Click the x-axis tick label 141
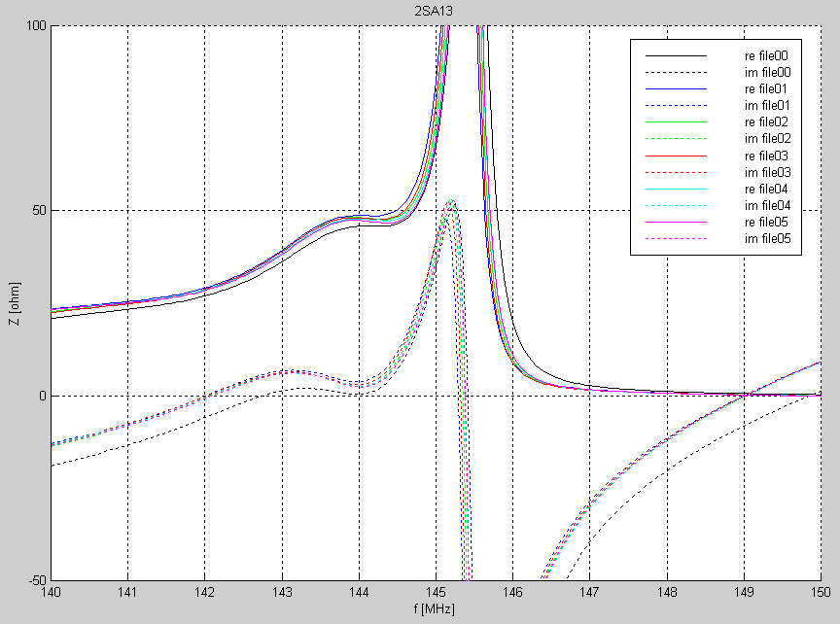840x624 pixels. [127, 592]
